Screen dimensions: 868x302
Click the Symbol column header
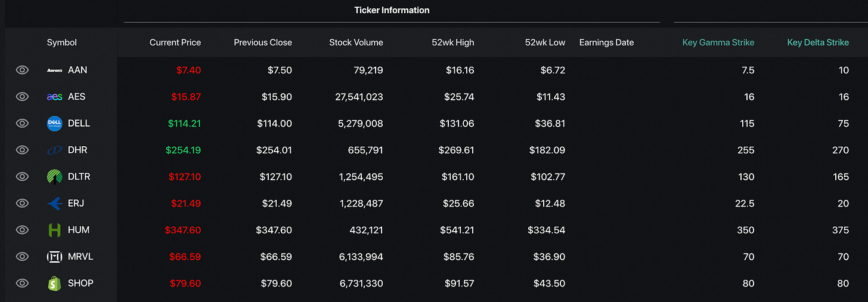pyautogui.click(x=62, y=42)
